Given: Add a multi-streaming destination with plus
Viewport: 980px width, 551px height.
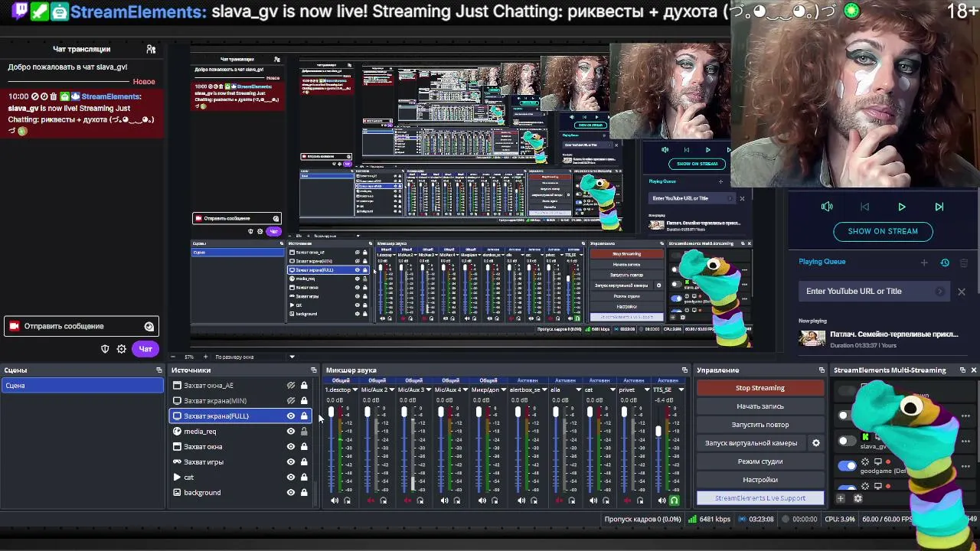Looking at the screenshot, I should [x=841, y=499].
